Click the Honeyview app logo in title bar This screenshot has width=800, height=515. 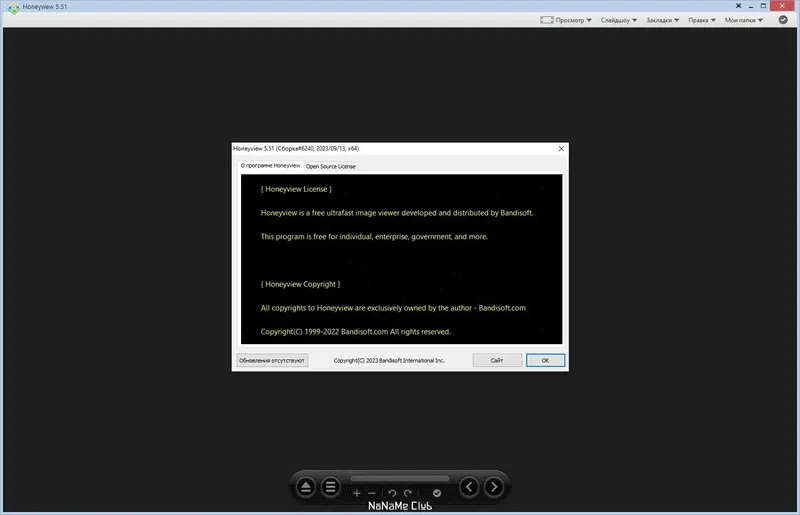click(13, 7)
